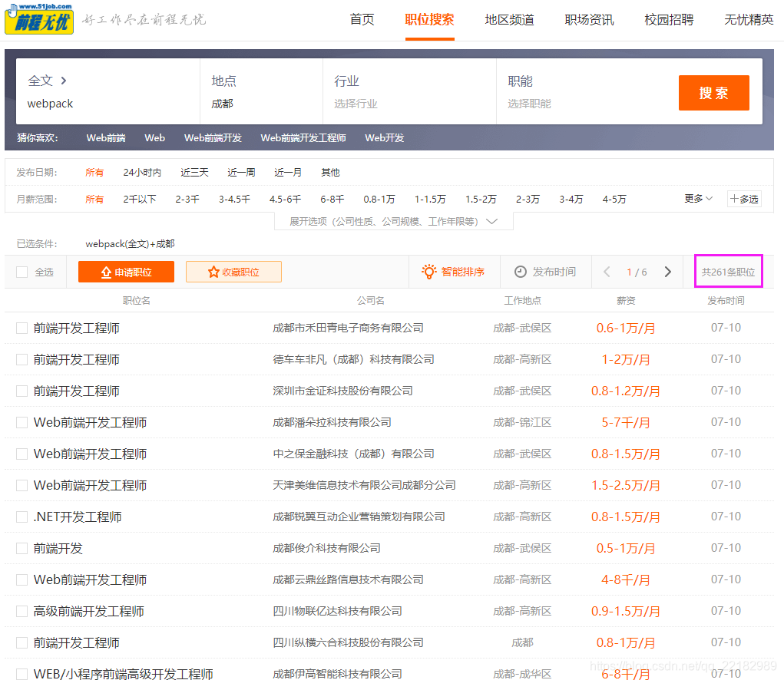Click the orange 搜索 button
The height and width of the screenshot is (680, 784).
(713, 92)
